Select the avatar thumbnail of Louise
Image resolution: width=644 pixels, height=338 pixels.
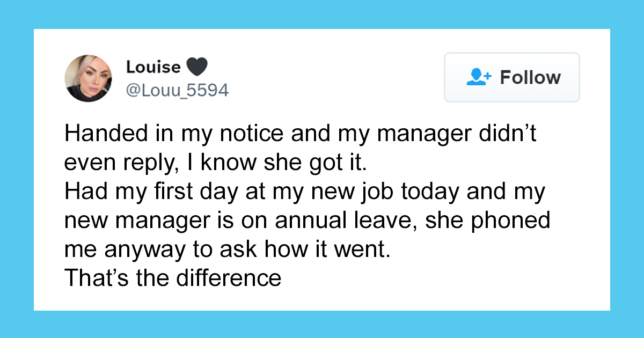click(x=90, y=78)
